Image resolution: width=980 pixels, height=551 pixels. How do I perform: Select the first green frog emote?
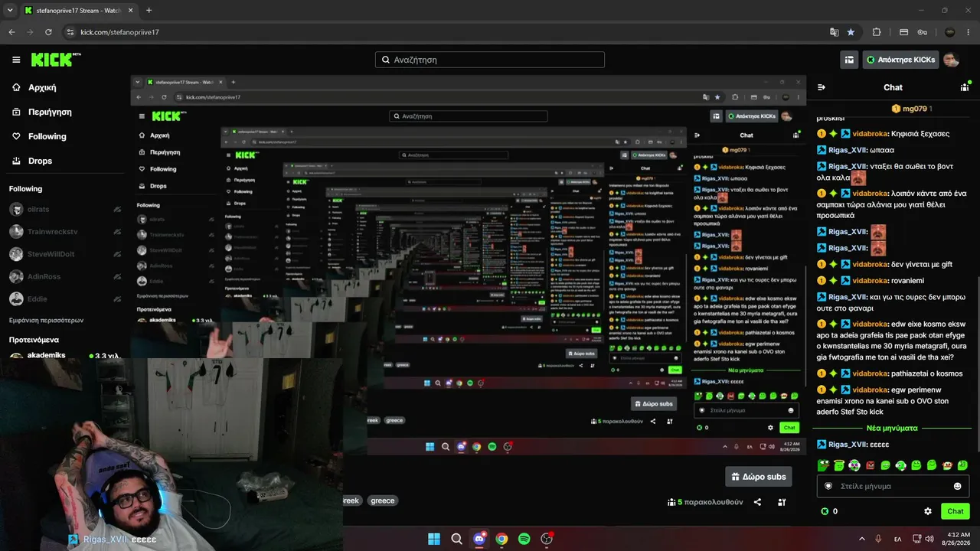pos(823,465)
